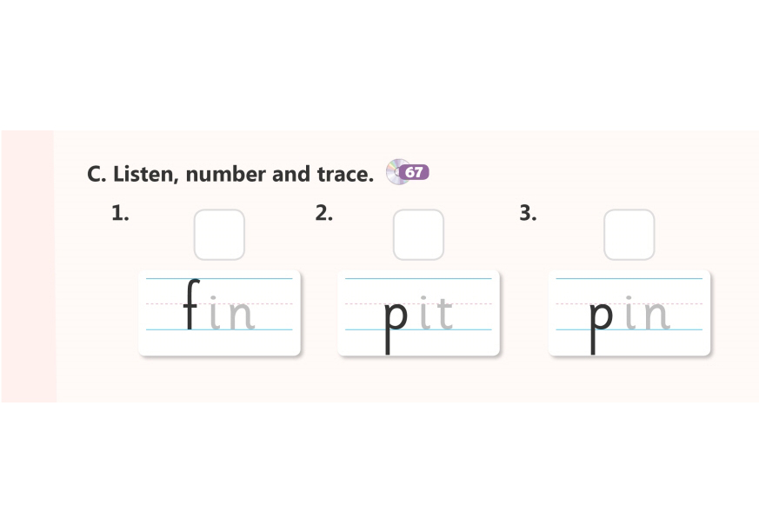Click the gray letter t in pit
Screen dimensions: 759x532
(443, 313)
